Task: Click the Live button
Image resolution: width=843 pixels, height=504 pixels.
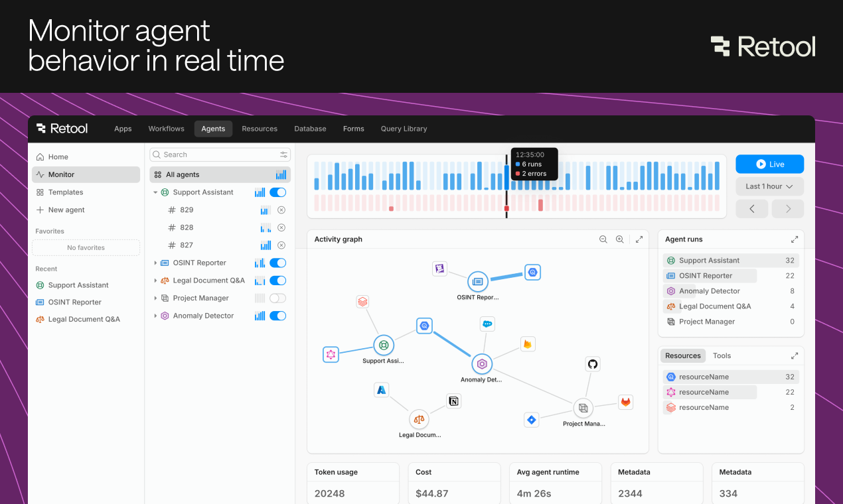Action: [x=769, y=164]
